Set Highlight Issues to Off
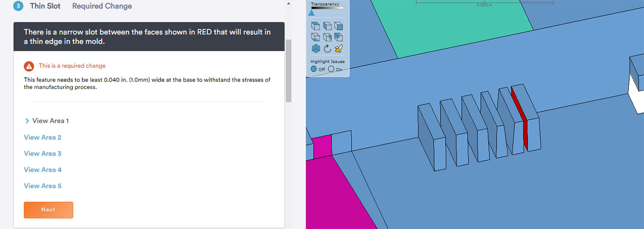The width and height of the screenshot is (644, 229). click(x=314, y=69)
